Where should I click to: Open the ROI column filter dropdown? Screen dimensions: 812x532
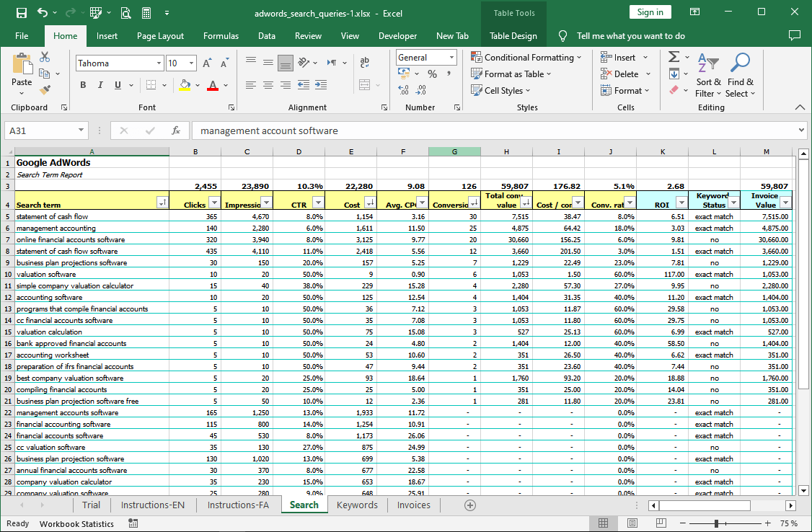point(681,203)
